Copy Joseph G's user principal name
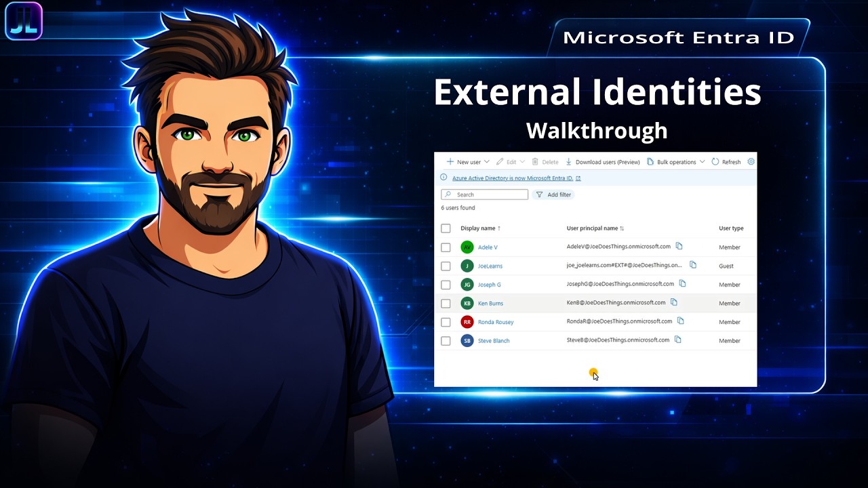The width and height of the screenshot is (868, 488). 683,283
